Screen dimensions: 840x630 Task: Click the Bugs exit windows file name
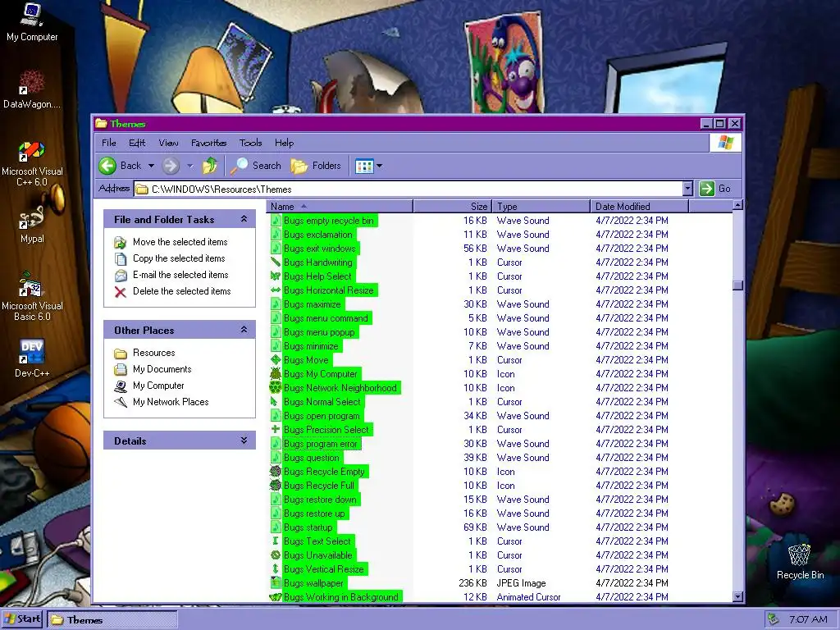click(320, 248)
